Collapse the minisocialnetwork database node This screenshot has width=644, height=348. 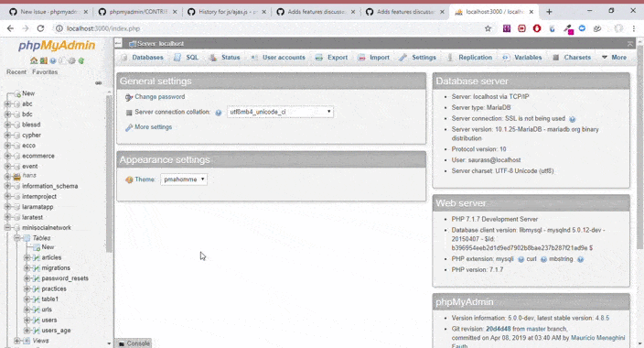click(7, 228)
